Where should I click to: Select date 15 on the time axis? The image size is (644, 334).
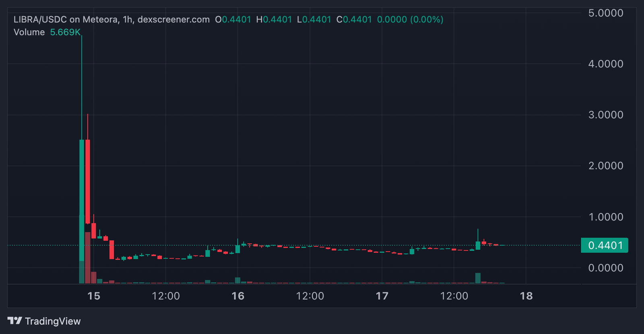click(x=93, y=296)
